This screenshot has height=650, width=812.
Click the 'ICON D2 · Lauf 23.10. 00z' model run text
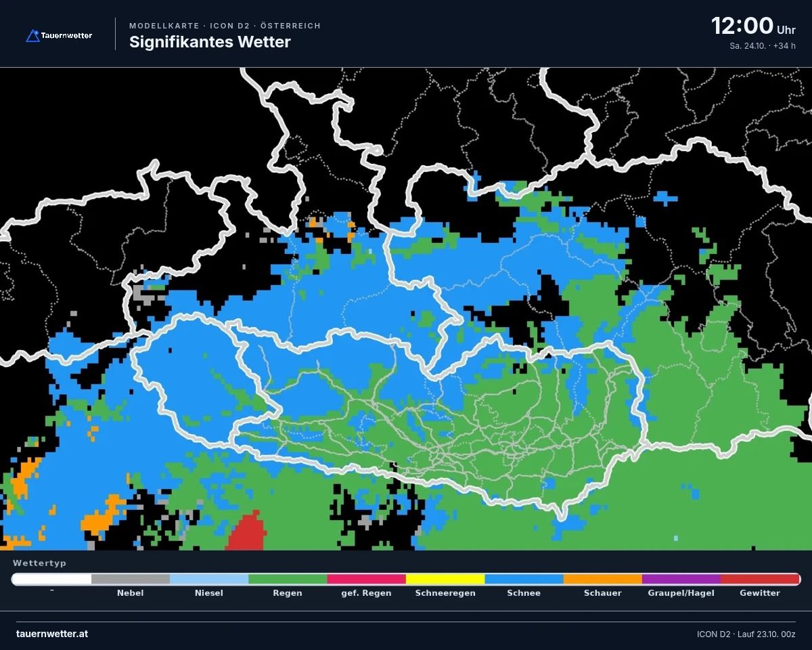pyautogui.click(x=746, y=634)
